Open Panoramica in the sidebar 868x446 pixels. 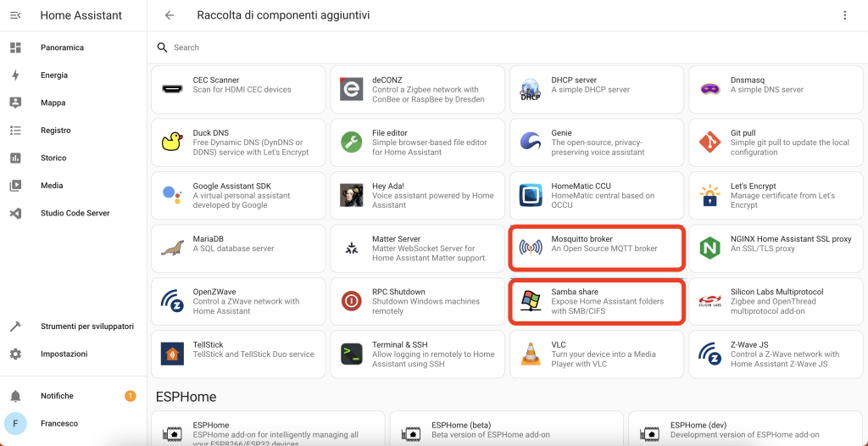(62, 47)
